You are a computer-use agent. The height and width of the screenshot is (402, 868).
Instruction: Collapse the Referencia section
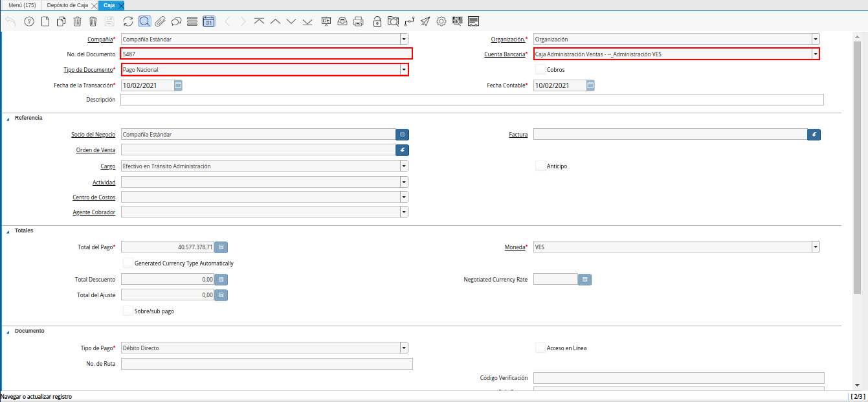coord(8,118)
